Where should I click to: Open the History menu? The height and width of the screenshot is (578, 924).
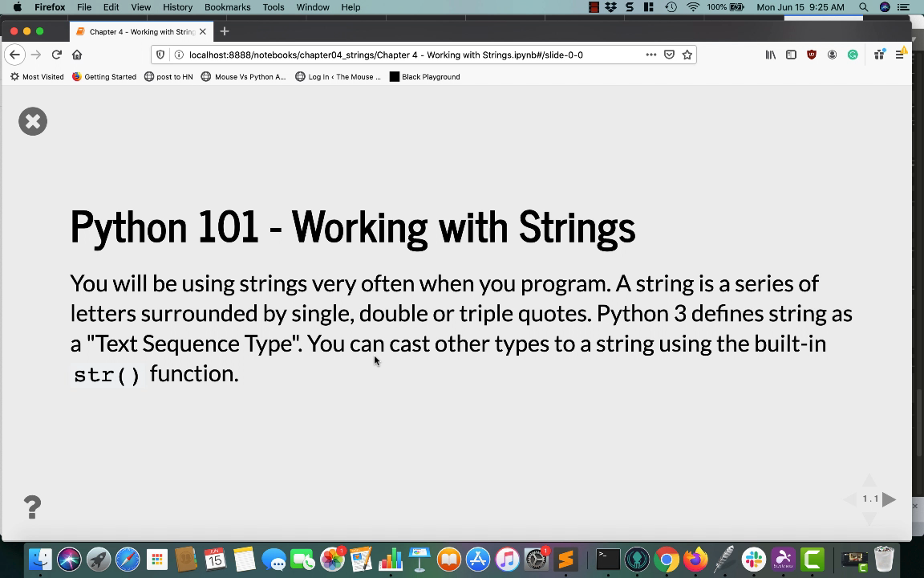[x=177, y=7]
